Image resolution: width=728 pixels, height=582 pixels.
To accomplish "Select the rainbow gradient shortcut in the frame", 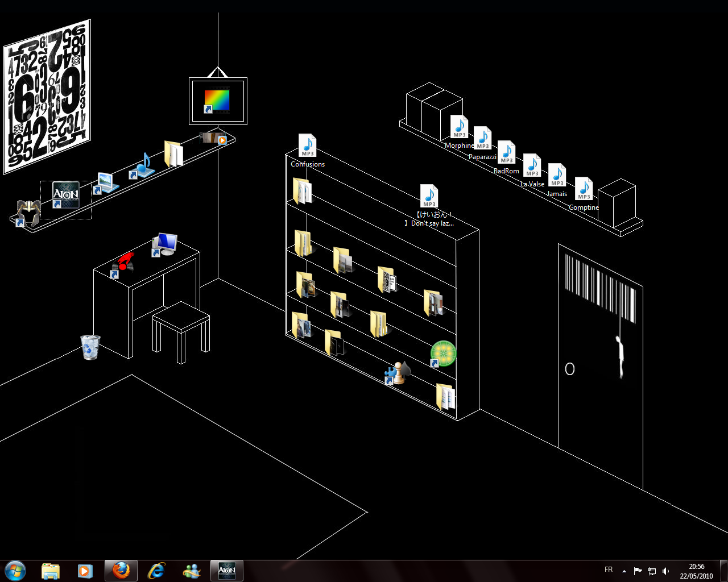I will coord(217,101).
